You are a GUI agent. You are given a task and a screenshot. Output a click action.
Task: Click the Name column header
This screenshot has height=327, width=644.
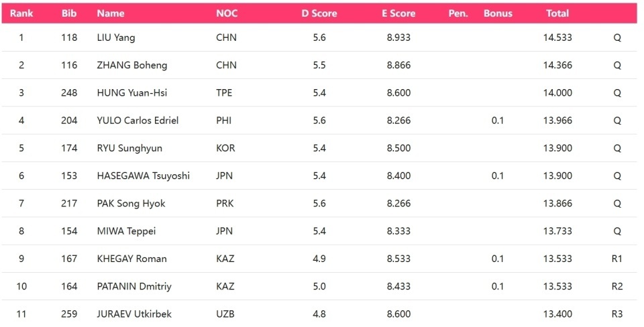pyautogui.click(x=111, y=13)
